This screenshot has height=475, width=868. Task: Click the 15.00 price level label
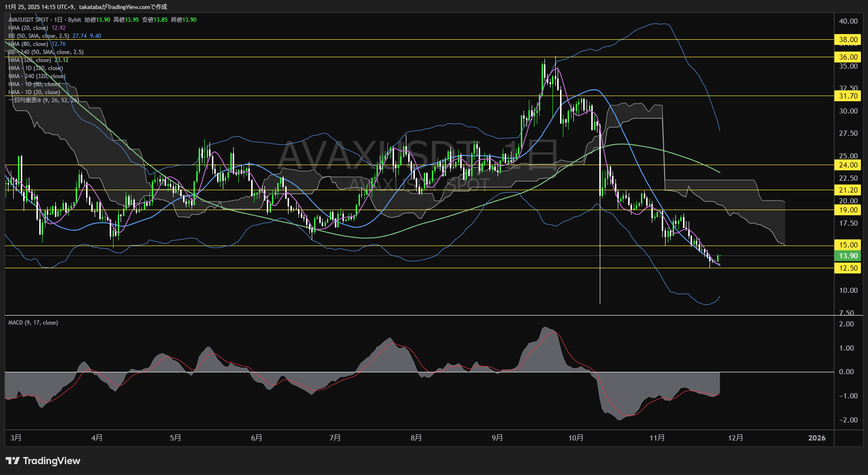pyautogui.click(x=848, y=245)
